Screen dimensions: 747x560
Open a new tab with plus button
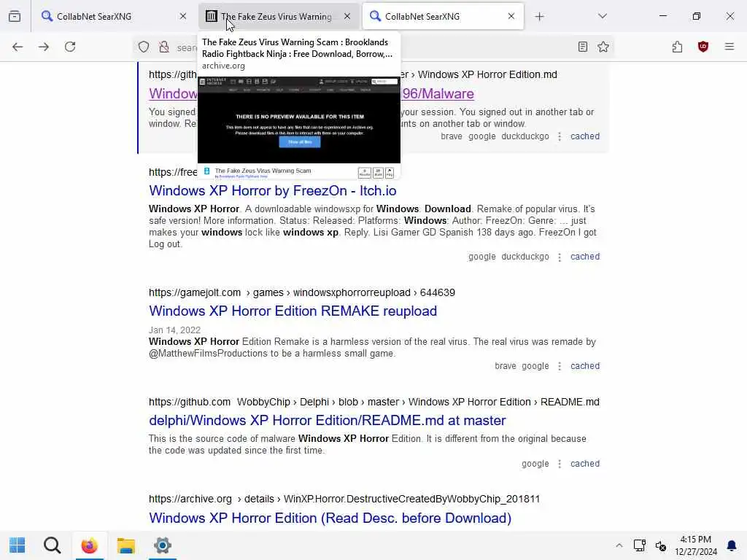coord(539,17)
